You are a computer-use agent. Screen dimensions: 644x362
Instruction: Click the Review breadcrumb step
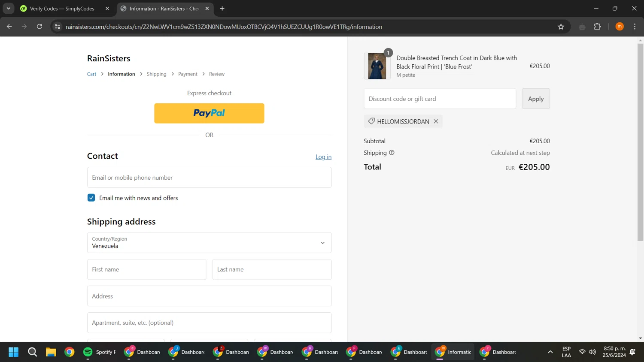pos(216,74)
